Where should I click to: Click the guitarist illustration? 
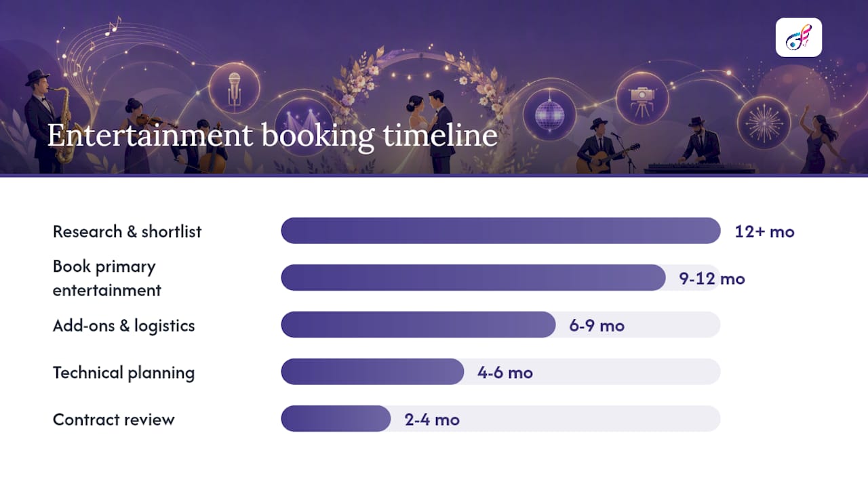click(x=602, y=146)
